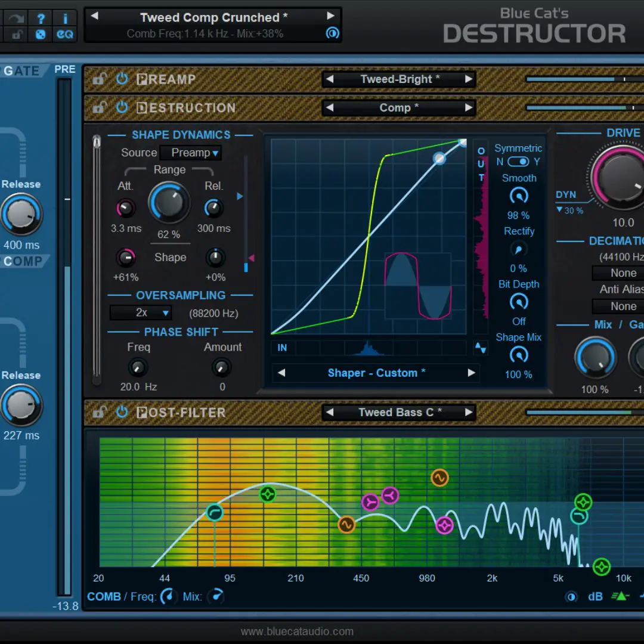Click the +0% release Shape knob
644x644 pixels.
pos(215,258)
